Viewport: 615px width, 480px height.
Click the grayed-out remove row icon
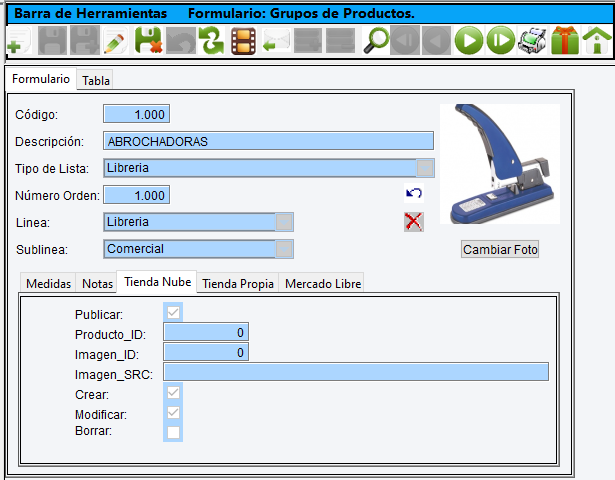point(340,40)
